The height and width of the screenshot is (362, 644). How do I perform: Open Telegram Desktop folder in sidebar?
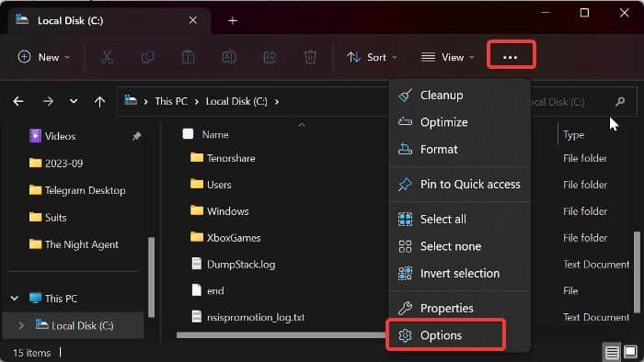click(x=77, y=190)
